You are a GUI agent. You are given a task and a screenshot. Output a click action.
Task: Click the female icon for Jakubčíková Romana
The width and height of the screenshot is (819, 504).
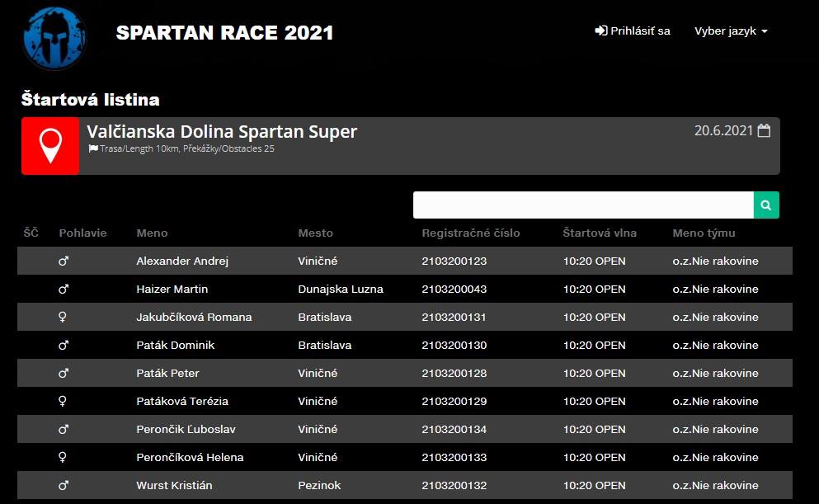[62, 317]
